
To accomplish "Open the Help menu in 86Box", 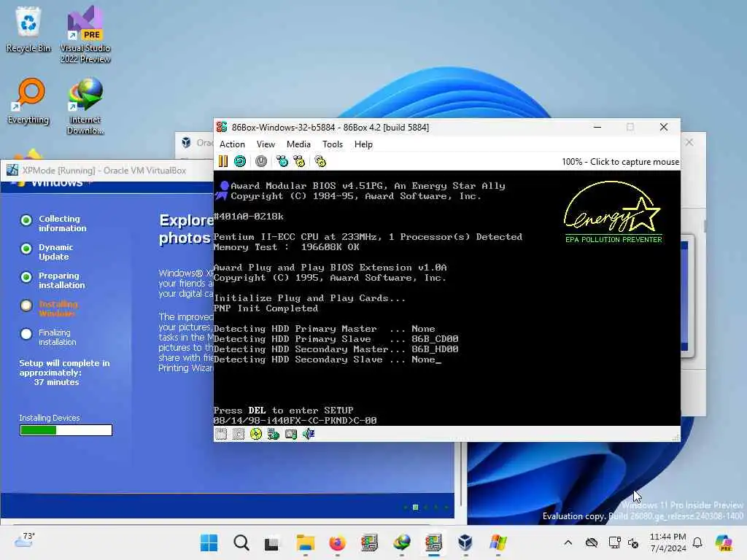I will [363, 144].
